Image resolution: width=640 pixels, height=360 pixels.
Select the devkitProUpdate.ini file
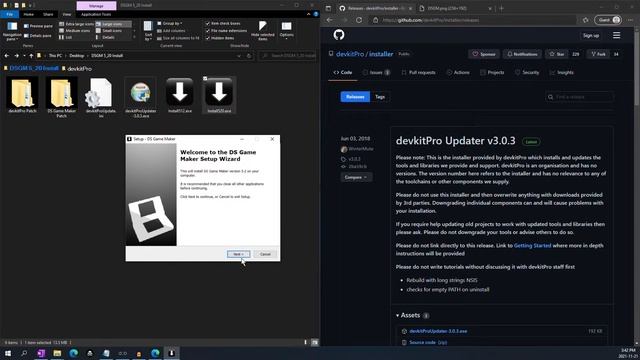100,98
